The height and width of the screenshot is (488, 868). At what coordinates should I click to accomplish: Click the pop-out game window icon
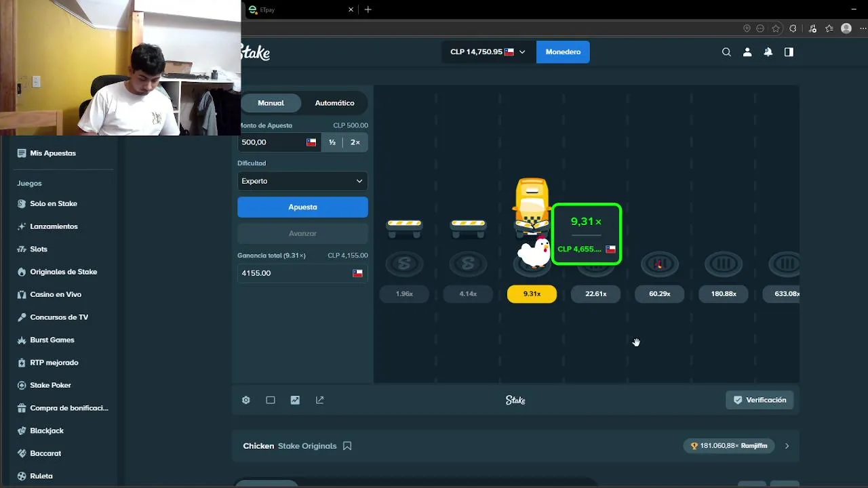click(320, 400)
